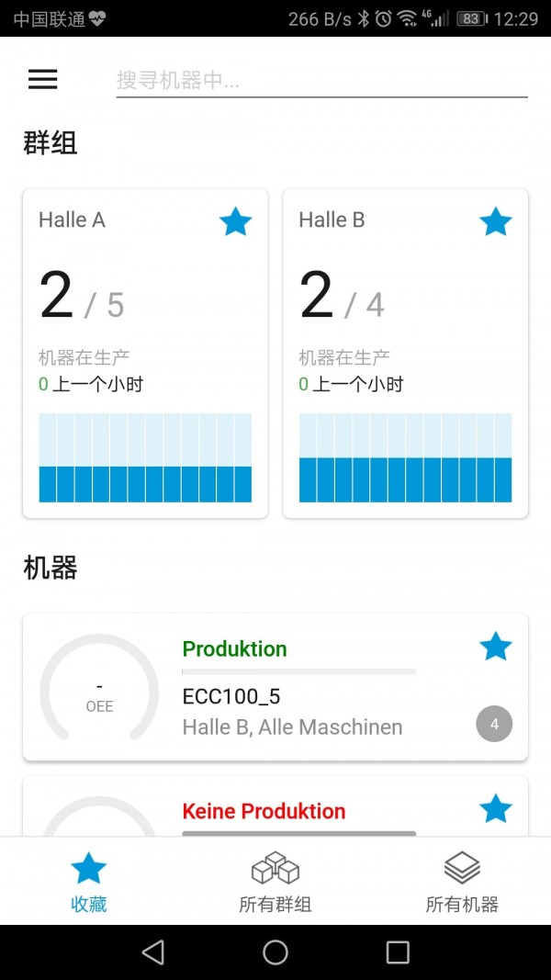The image size is (551, 980).
Task: Switch to the 收藏 favorites tab
Action: pyautogui.click(x=89, y=881)
